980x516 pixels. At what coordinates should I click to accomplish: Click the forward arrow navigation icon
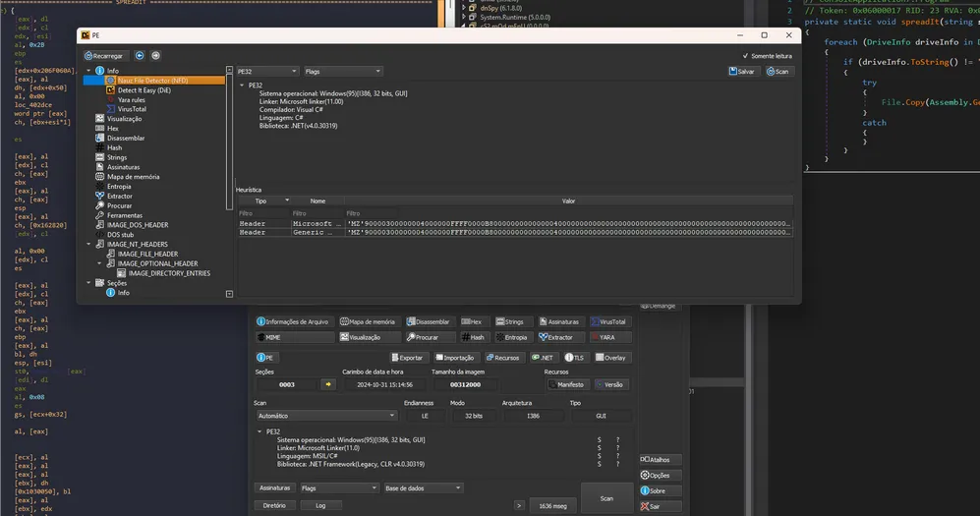click(x=155, y=56)
